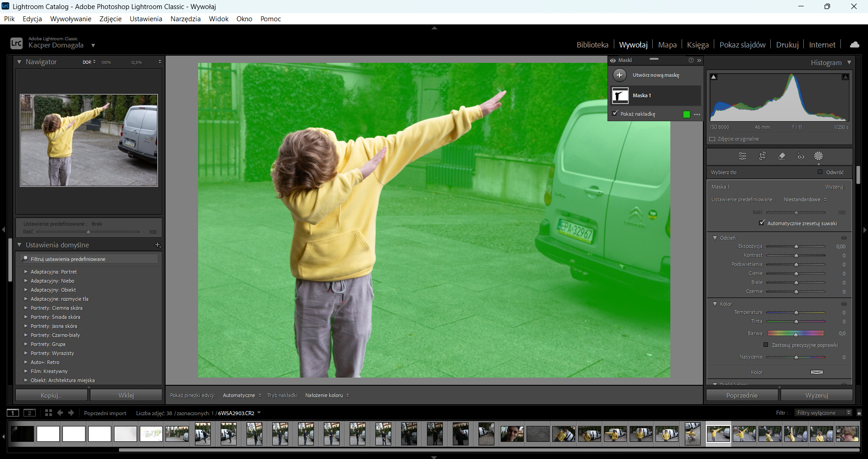Click the plus icon for new mask

point(620,75)
